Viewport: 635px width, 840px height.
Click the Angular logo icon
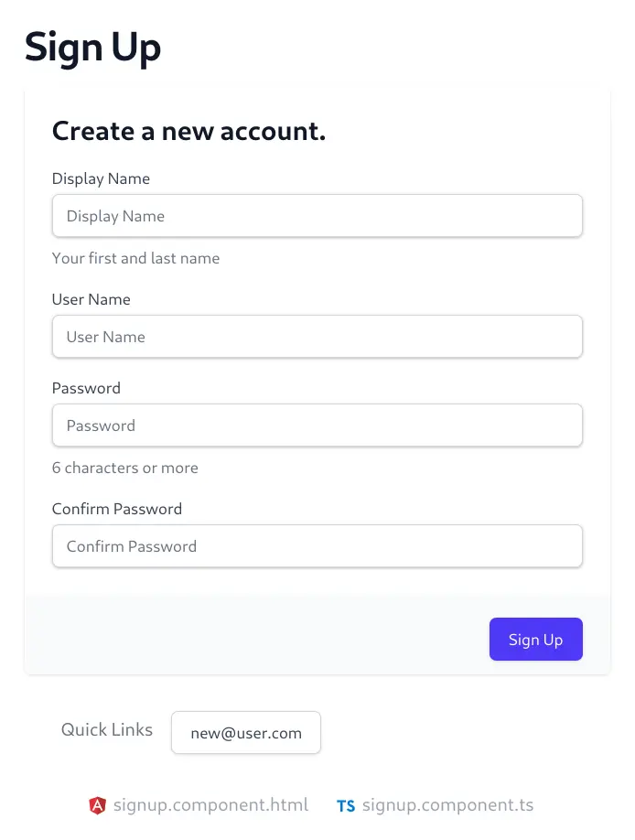tap(97, 805)
